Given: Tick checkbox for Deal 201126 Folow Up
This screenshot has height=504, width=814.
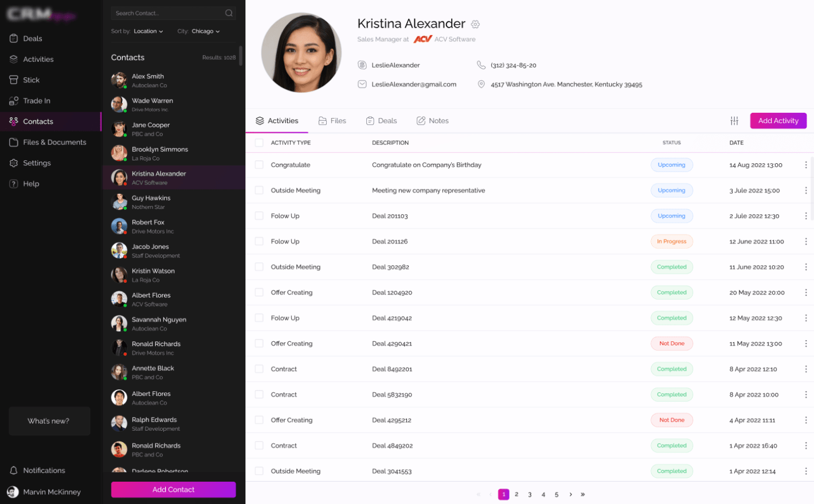Looking at the screenshot, I should pos(259,242).
